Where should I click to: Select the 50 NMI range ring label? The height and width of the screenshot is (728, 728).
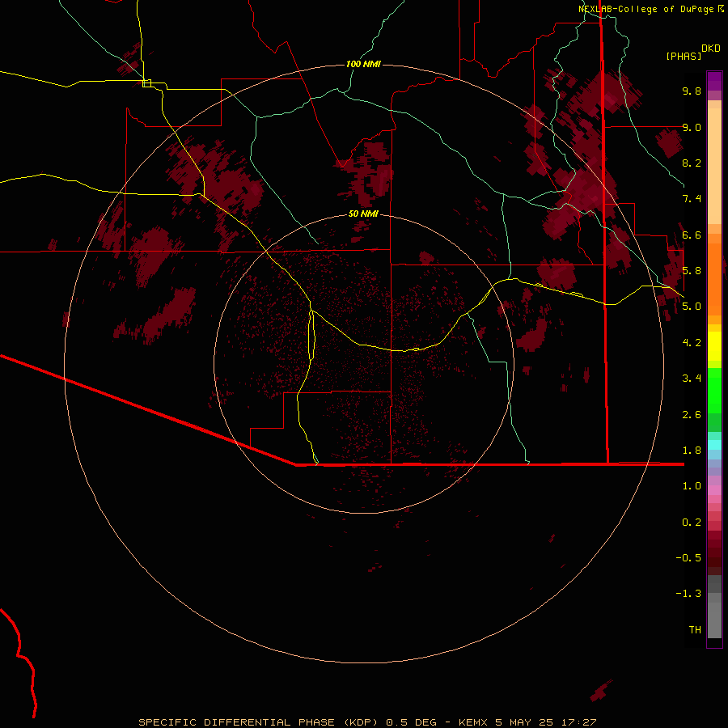[x=363, y=214]
